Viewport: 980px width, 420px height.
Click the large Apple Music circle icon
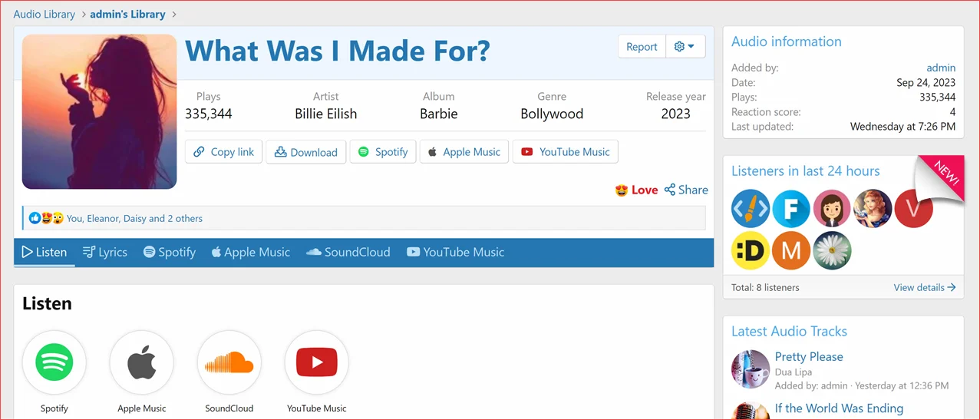click(x=142, y=362)
